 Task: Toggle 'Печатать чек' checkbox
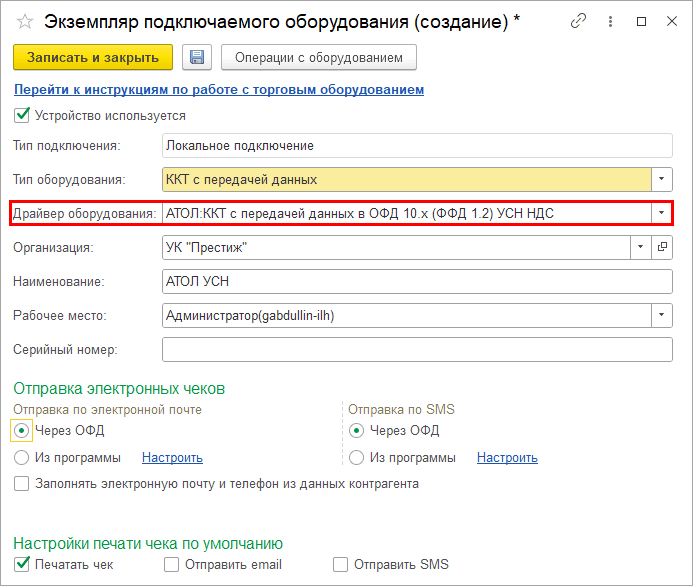coord(22,565)
